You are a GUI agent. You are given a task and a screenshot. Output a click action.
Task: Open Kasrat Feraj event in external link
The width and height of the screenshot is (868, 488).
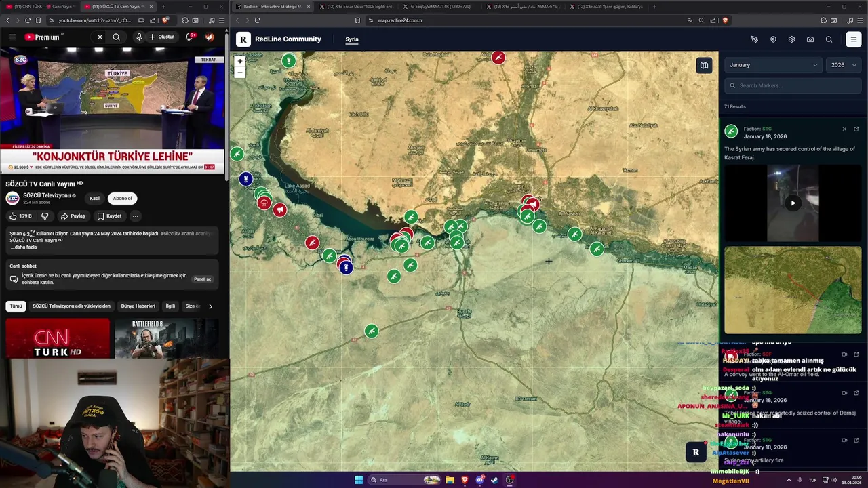856,129
